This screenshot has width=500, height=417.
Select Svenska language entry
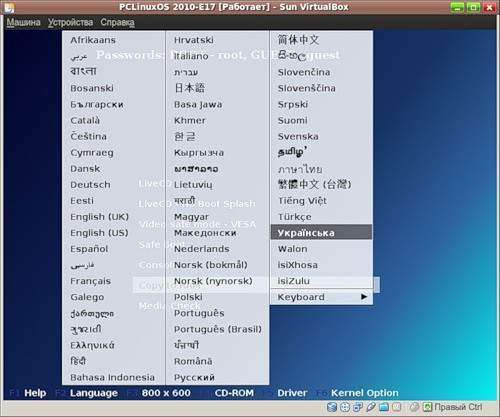(298, 136)
